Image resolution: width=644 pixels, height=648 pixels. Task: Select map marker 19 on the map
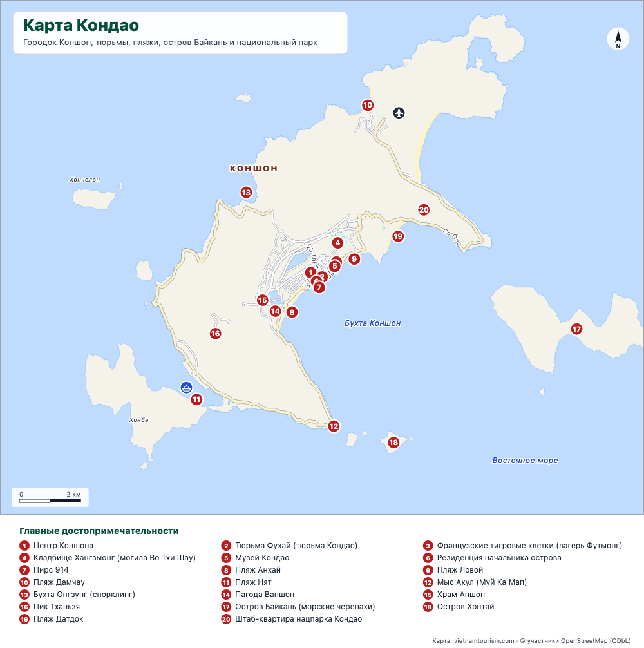click(x=398, y=236)
